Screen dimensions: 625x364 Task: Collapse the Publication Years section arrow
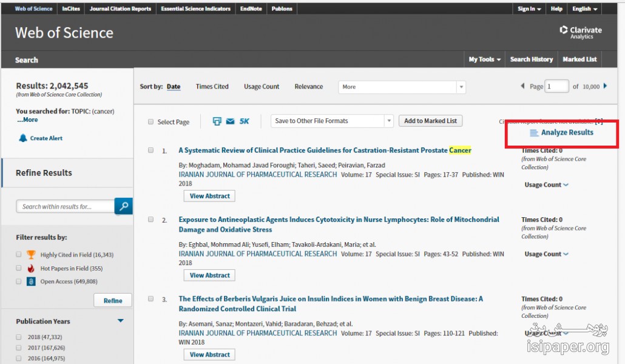(120, 321)
